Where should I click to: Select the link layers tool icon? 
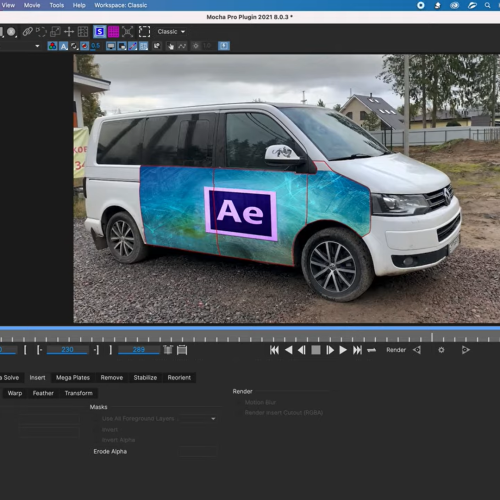[x=27, y=32]
